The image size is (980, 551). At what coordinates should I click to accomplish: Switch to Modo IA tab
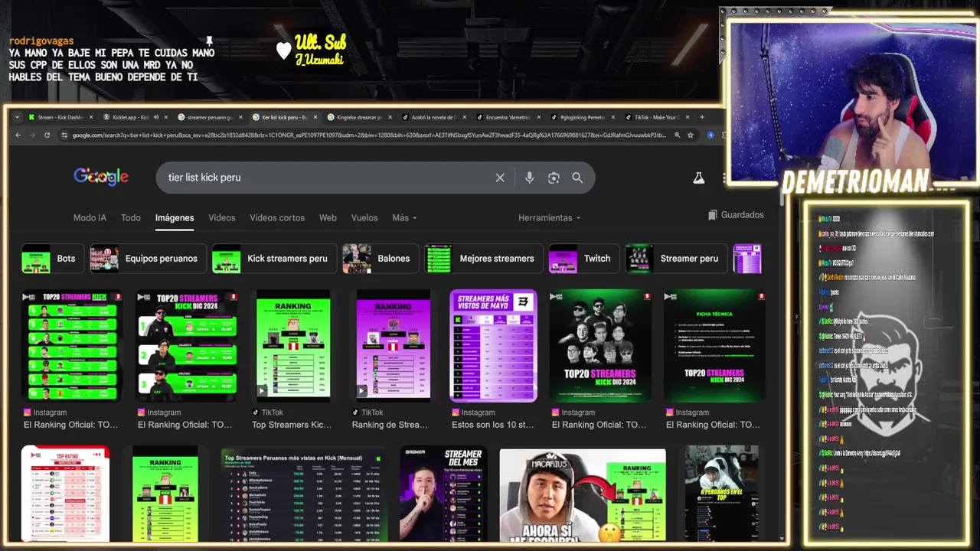tap(90, 218)
